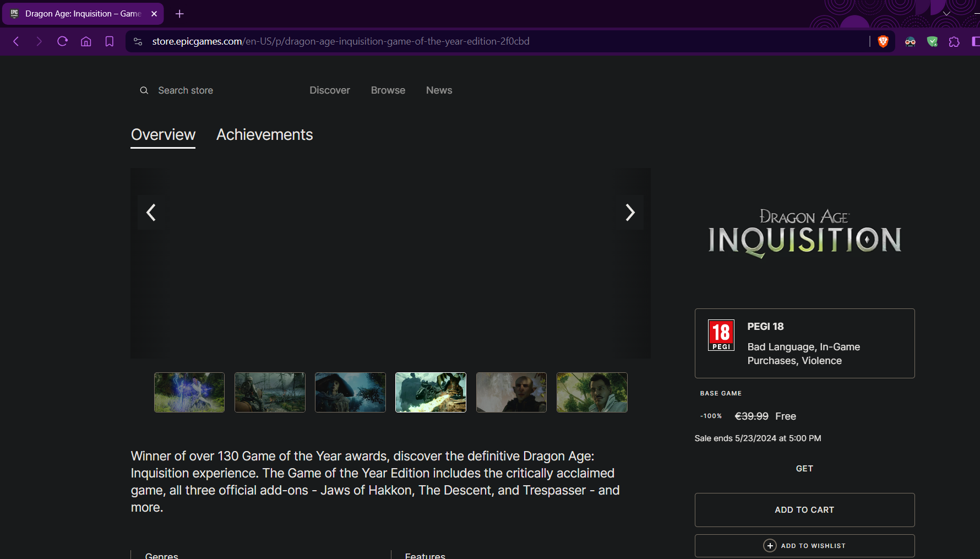Click the GET button
Image resolution: width=980 pixels, height=559 pixels.
pyautogui.click(x=804, y=469)
